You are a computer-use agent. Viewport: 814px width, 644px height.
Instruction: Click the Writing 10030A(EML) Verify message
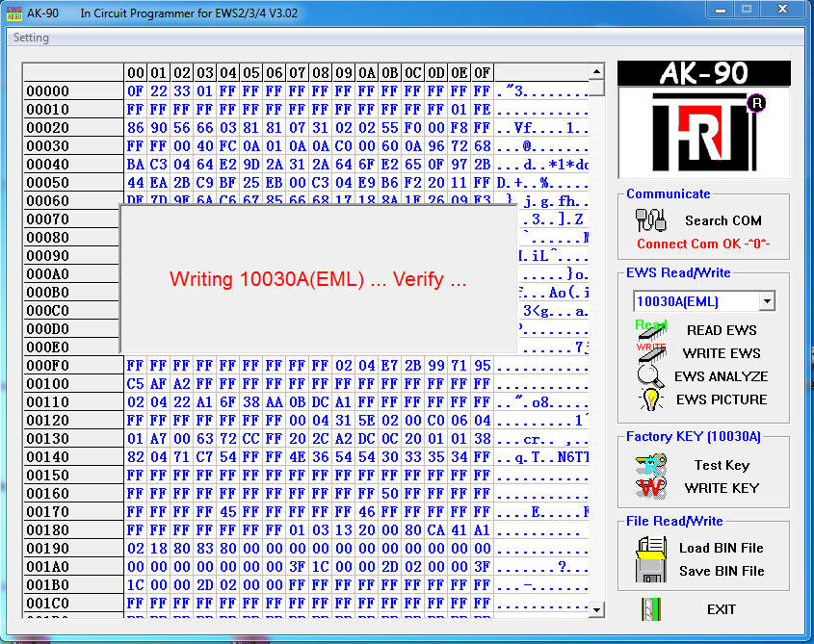[x=318, y=279]
